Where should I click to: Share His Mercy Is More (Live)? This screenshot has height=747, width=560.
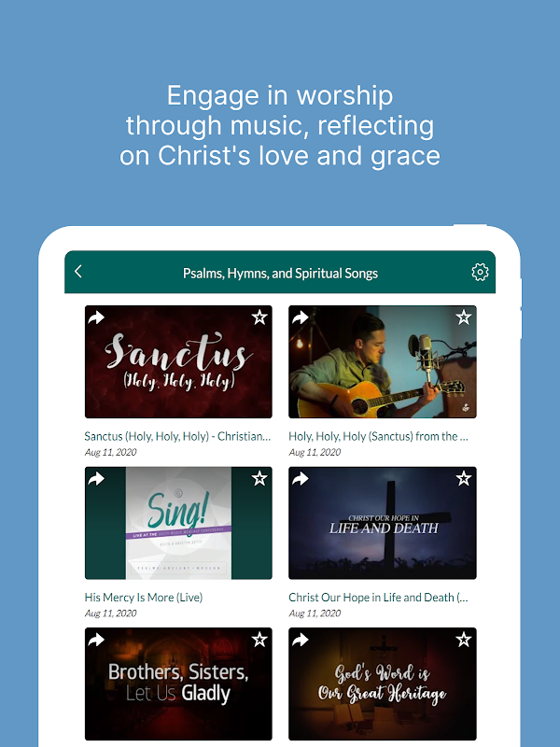point(96,478)
